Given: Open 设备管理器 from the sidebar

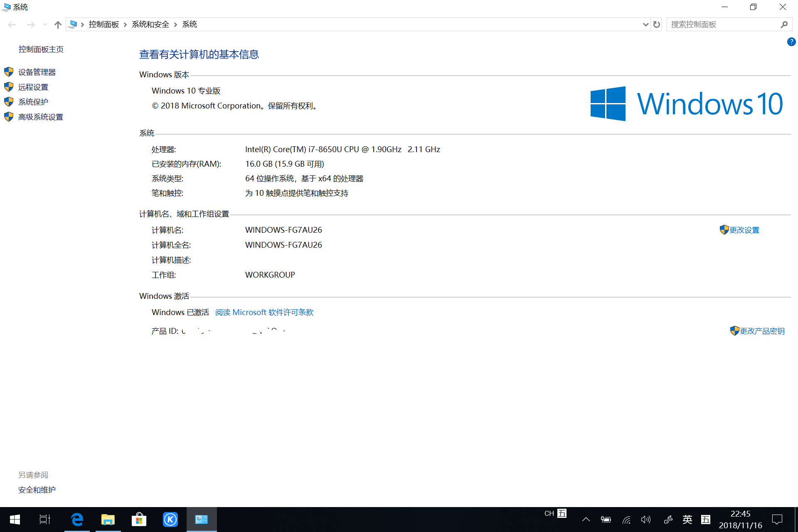Looking at the screenshot, I should (x=37, y=72).
